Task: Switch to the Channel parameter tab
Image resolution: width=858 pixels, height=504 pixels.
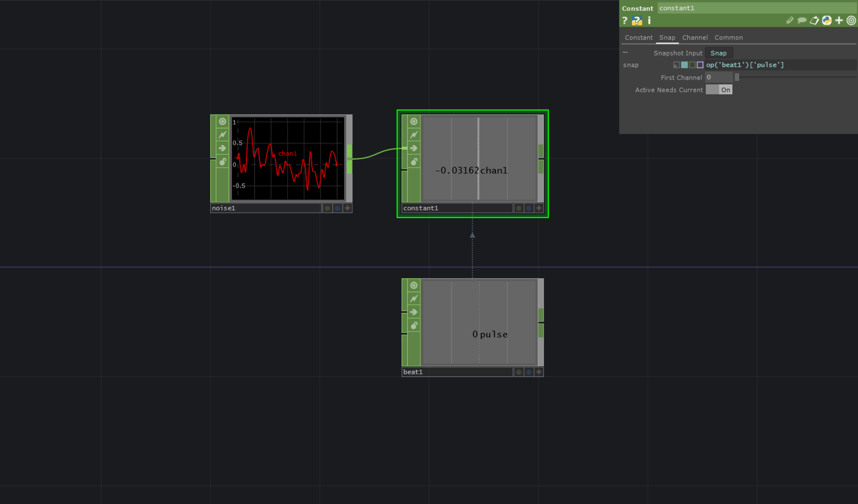Action: point(695,38)
